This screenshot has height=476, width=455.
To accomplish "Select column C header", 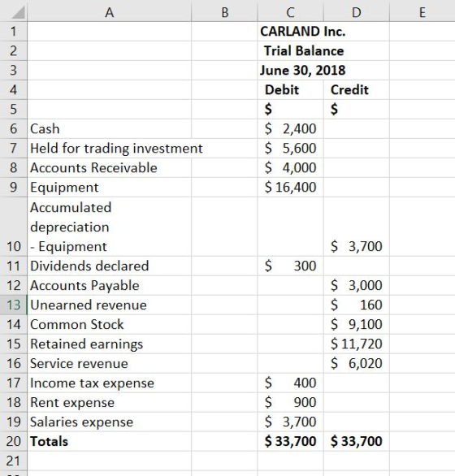I will [290, 11].
